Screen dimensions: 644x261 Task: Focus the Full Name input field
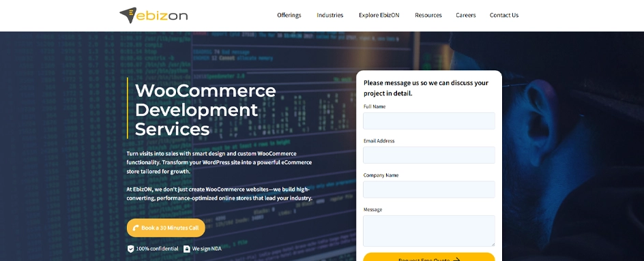point(429,121)
